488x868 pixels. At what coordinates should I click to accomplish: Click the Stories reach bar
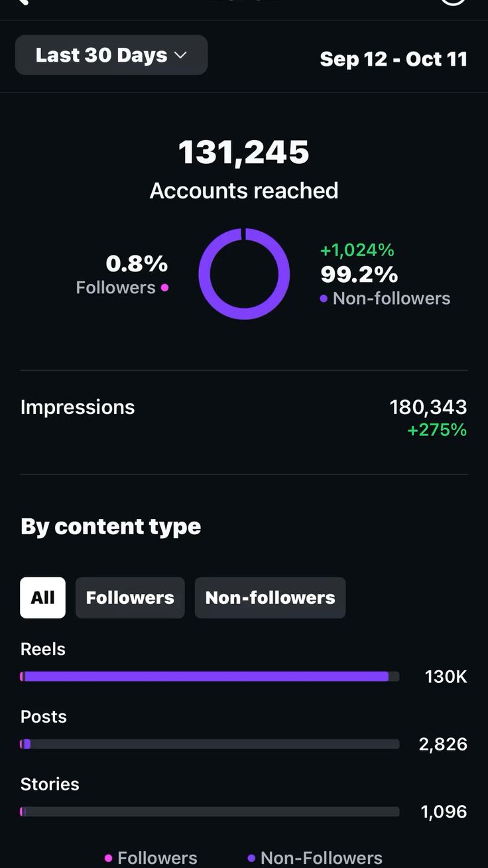(210, 812)
